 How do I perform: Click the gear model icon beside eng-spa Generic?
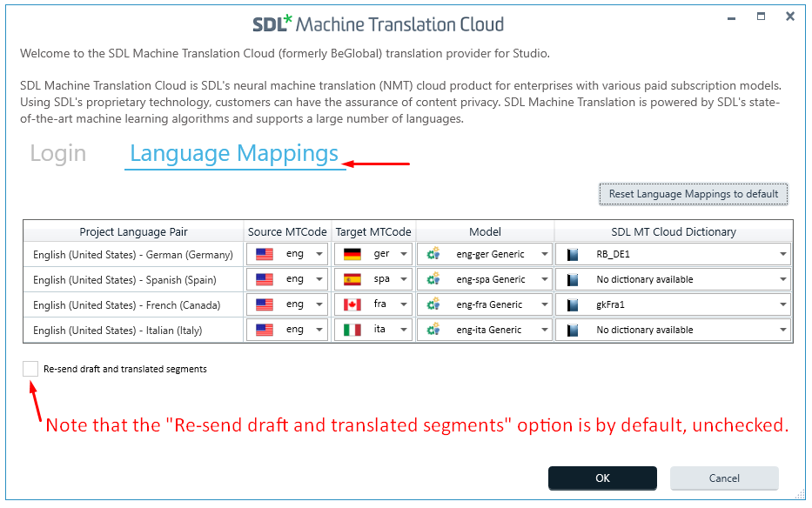[433, 279]
